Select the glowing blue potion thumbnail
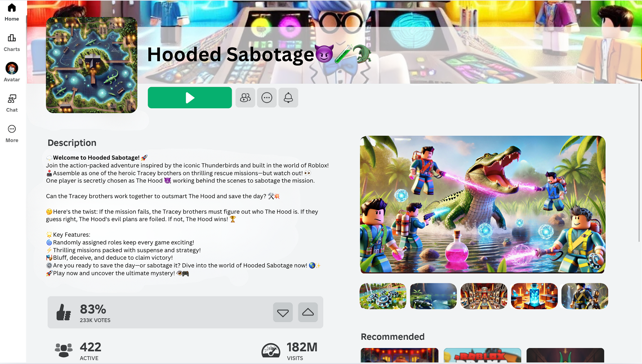642x364 pixels. point(534,296)
